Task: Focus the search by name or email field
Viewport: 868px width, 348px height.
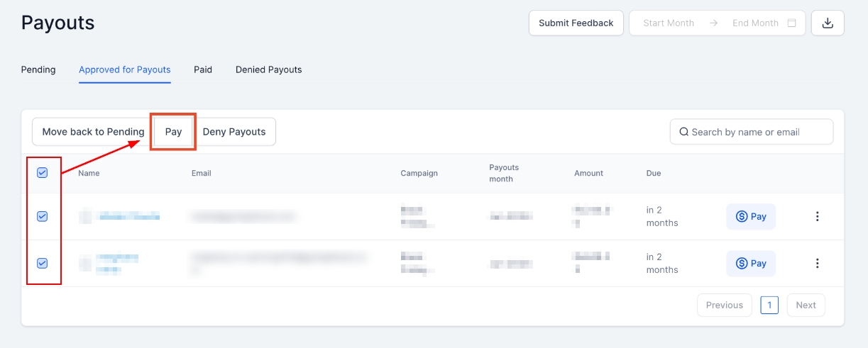Action: click(x=757, y=132)
